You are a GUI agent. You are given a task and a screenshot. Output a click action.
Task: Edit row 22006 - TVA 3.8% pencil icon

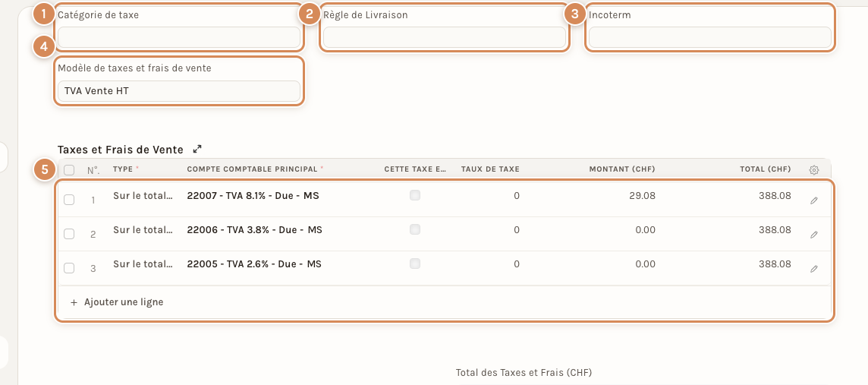[813, 235]
